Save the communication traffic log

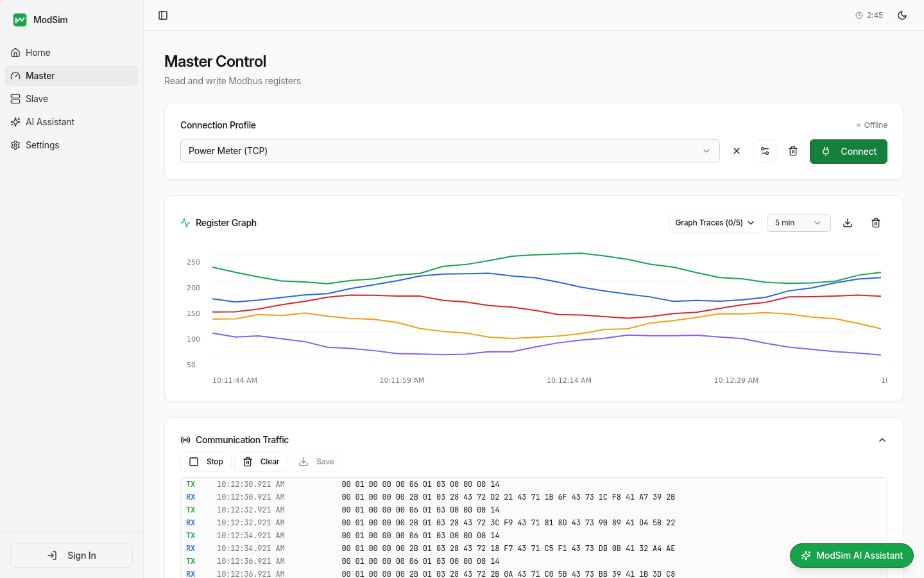point(316,462)
